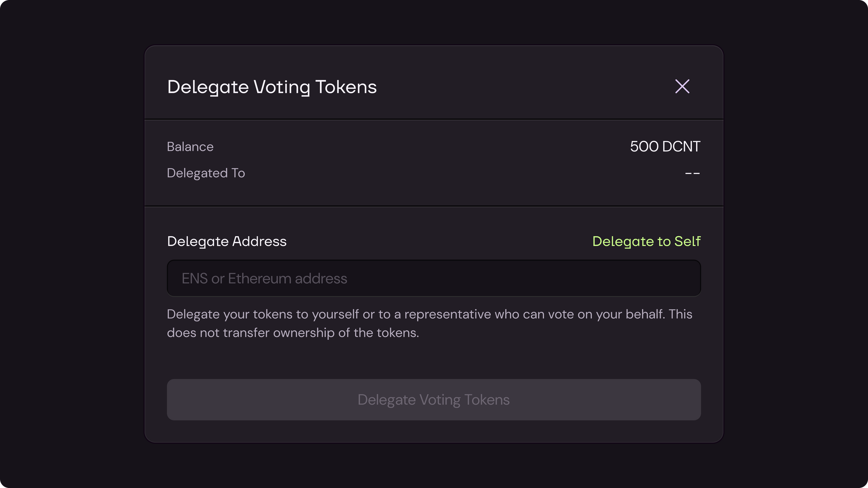Click the word 'yourself' in the helper text
Screen dimensions: 868x488
point(335,314)
